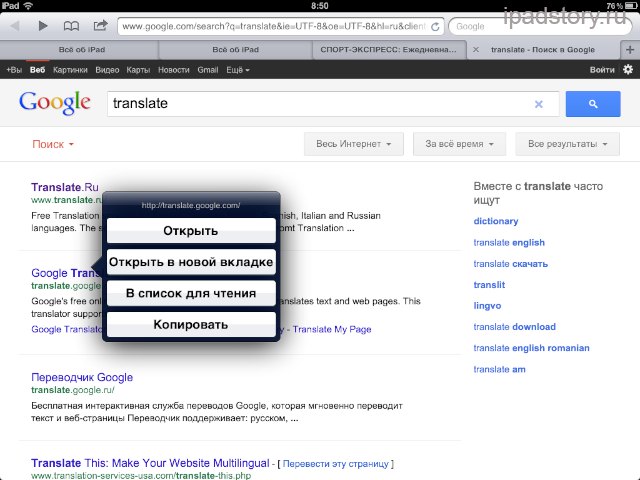Viewport: 640px width, 480px height.
Task: Click the Войти sign-in button
Action: [602, 70]
